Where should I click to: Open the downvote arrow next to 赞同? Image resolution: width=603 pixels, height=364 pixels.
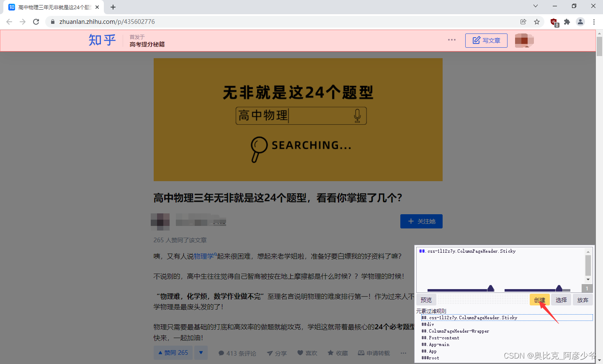pyautogui.click(x=201, y=353)
